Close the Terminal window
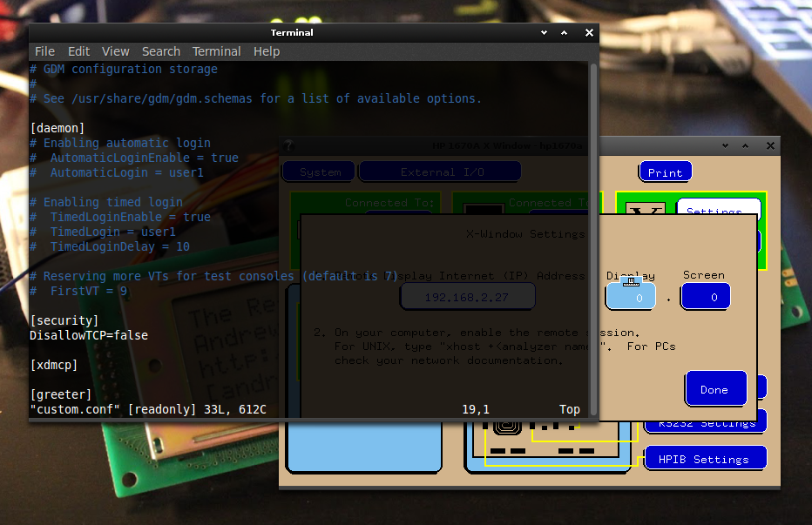This screenshot has height=525, width=812. [x=589, y=32]
